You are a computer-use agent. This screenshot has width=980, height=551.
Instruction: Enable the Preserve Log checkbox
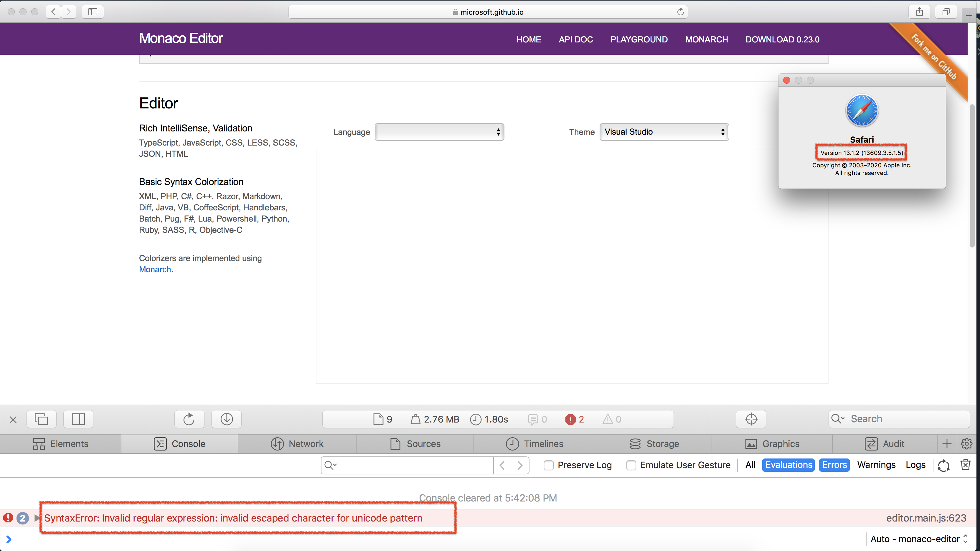click(x=549, y=465)
